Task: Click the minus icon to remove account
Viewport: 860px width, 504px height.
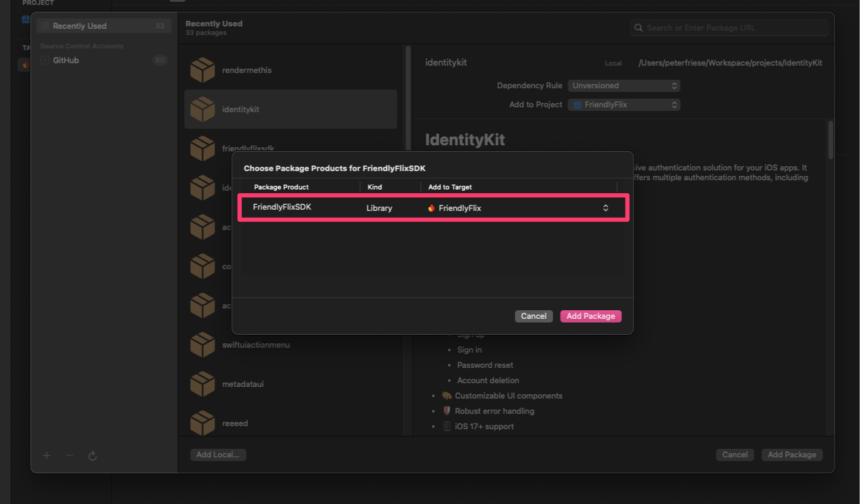Action: [70, 456]
